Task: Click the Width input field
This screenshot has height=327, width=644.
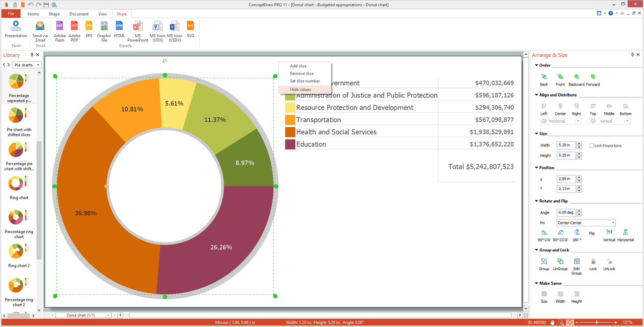Action: pos(566,145)
